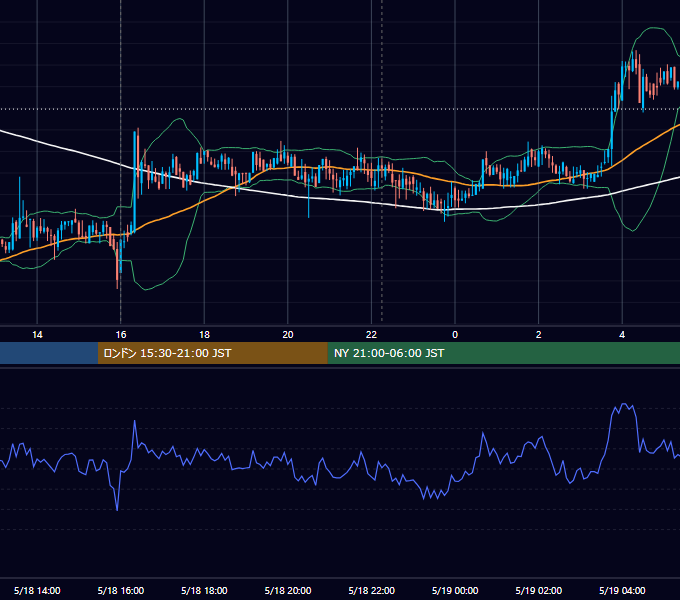Click the 4 hour axis label

pyautogui.click(x=622, y=335)
